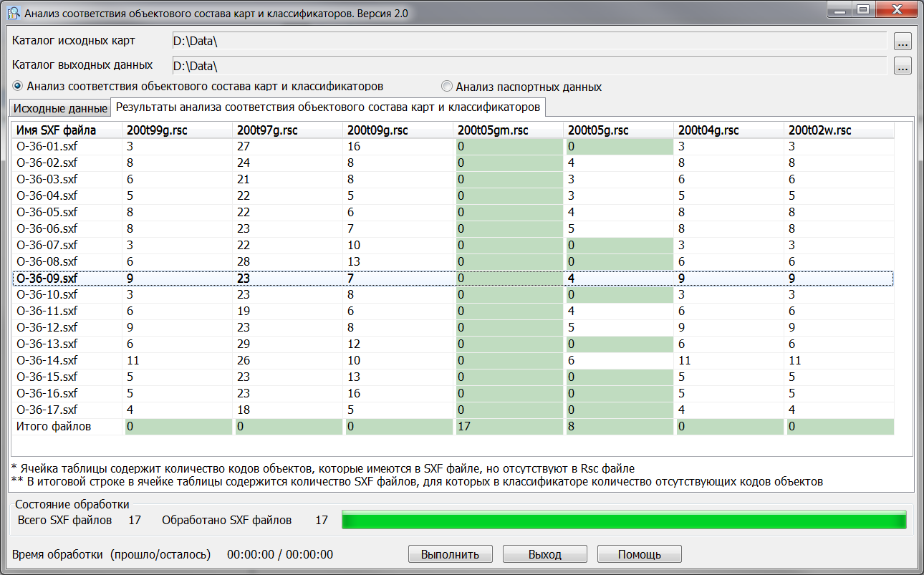Select the row 'O-36-05.sxf'
The width and height of the screenshot is (924, 575).
point(453,212)
